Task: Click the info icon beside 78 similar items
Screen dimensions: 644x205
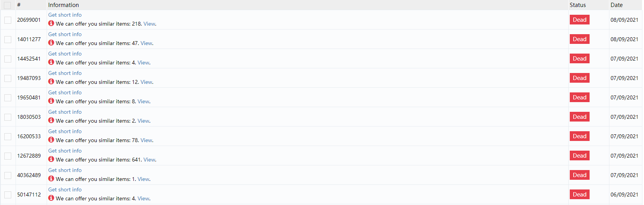Action: (x=51, y=140)
